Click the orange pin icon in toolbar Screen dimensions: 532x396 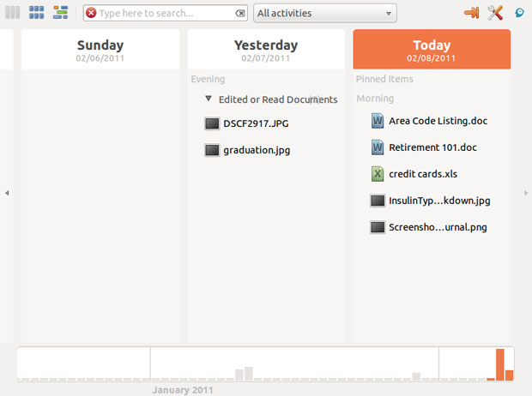pos(471,13)
